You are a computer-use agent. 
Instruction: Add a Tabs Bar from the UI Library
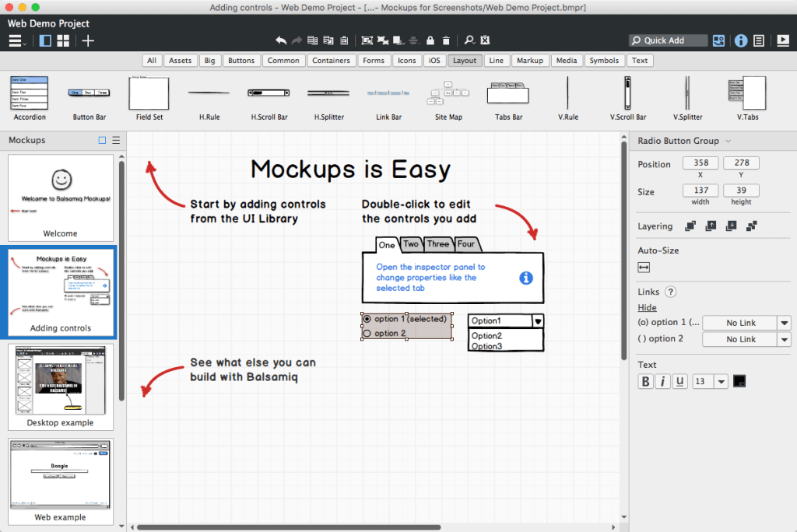[x=507, y=93]
